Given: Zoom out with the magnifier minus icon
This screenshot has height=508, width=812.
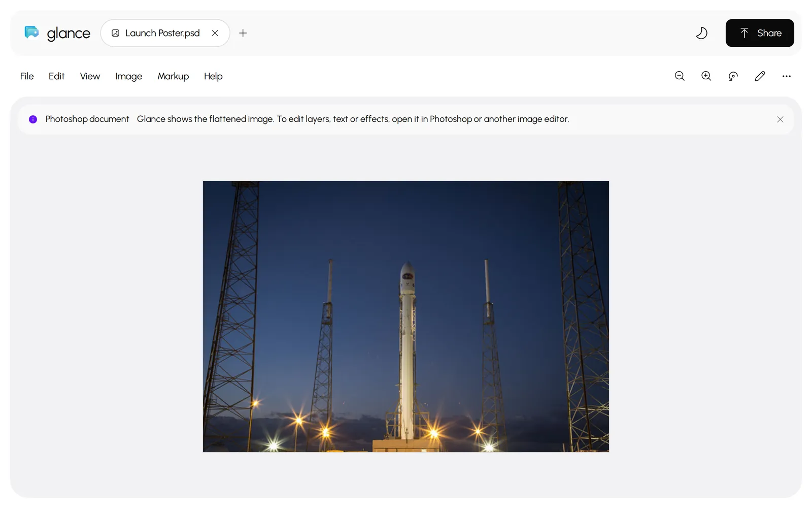Looking at the screenshot, I should 680,76.
